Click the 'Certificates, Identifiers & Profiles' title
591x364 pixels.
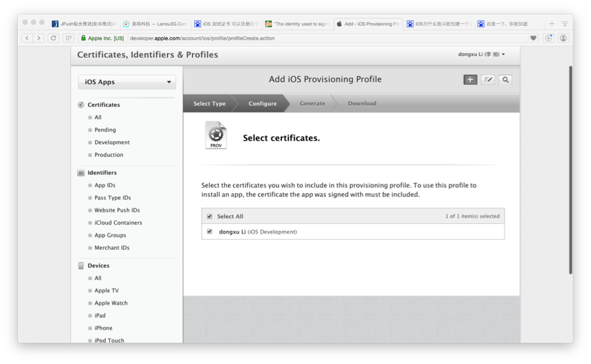click(148, 55)
